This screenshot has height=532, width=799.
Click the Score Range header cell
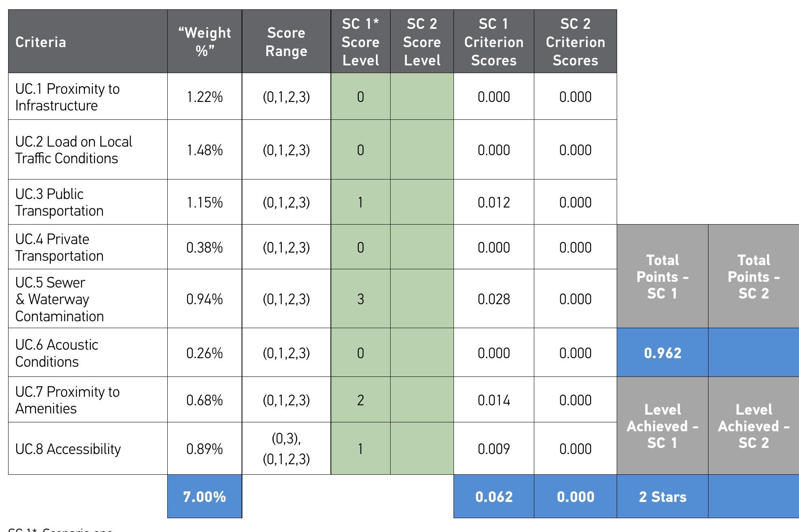tap(286, 42)
